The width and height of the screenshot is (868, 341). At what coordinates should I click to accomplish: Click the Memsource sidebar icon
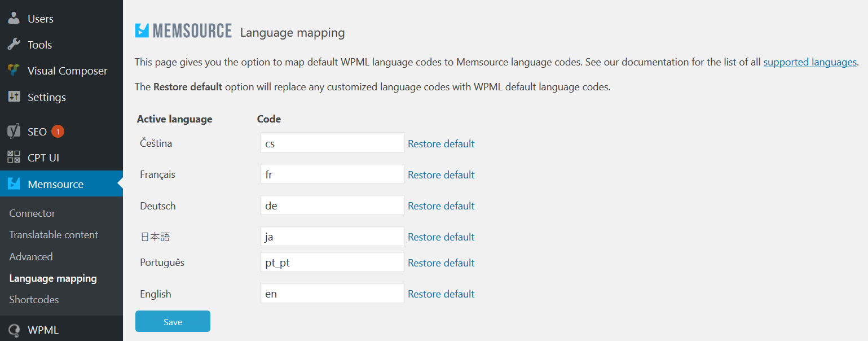coord(14,183)
